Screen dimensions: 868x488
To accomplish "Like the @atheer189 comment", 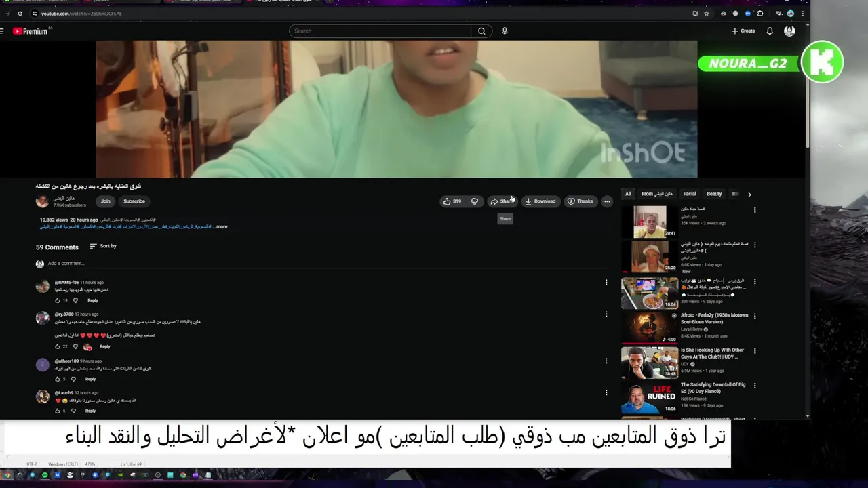I will tap(58, 379).
